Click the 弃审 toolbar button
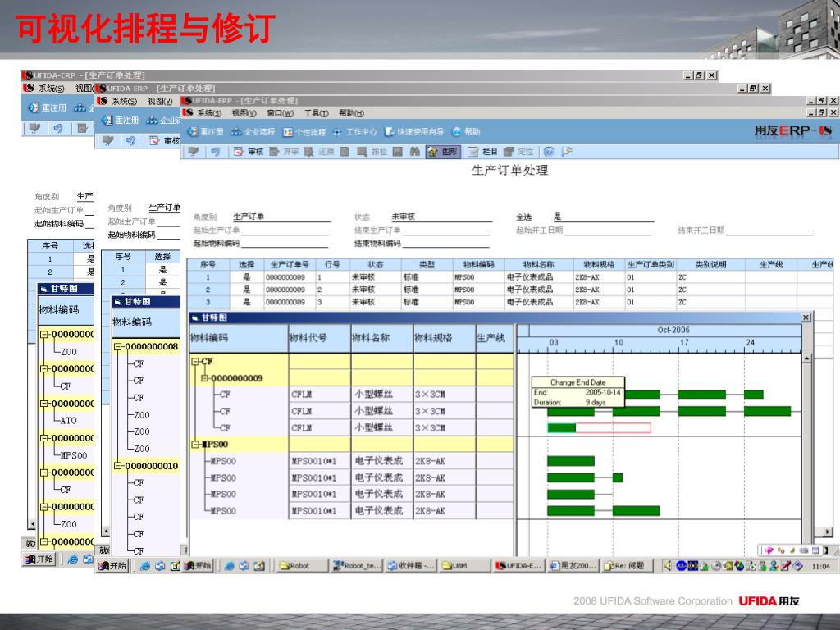Viewport: 840px width, 630px height. [285, 152]
